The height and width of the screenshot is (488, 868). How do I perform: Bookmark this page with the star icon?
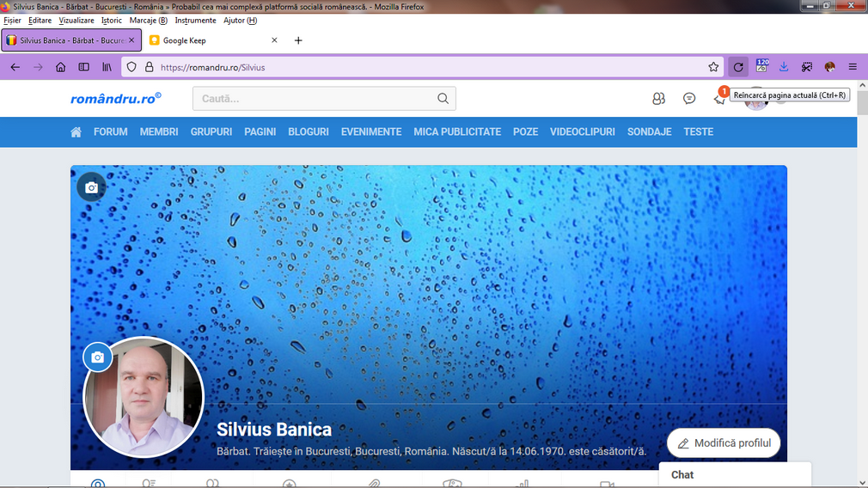tap(713, 67)
